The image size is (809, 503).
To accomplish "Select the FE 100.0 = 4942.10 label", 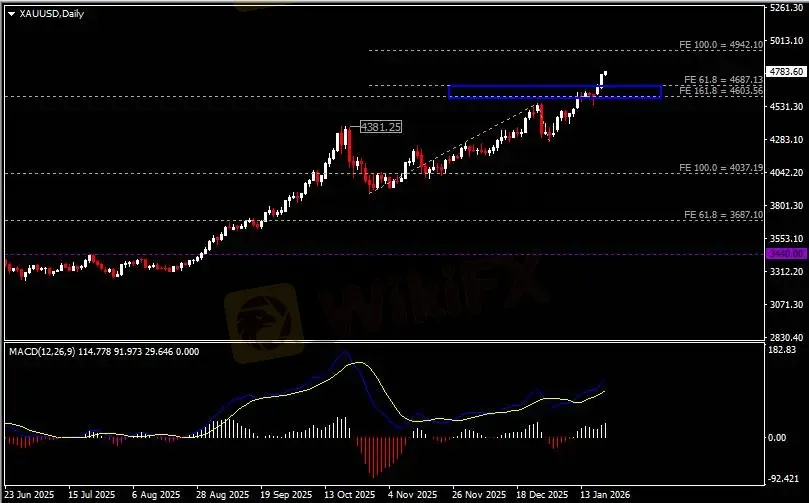I will (x=721, y=45).
